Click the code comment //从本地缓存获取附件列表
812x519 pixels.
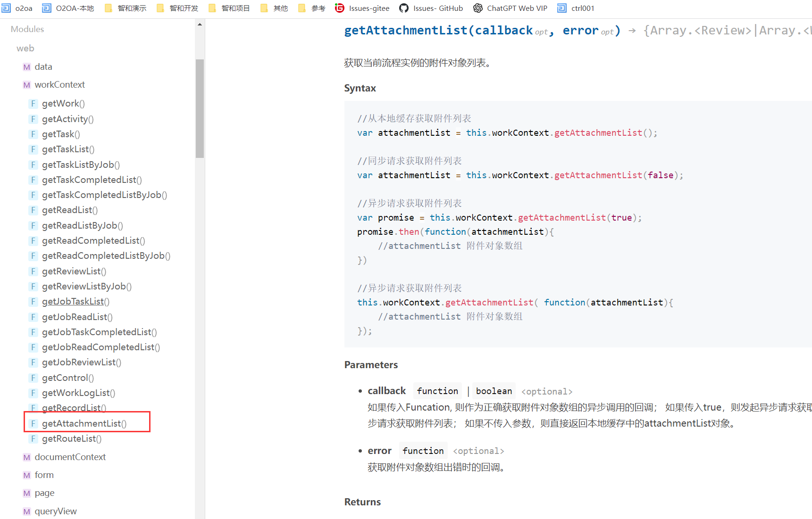click(x=414, y=118)
